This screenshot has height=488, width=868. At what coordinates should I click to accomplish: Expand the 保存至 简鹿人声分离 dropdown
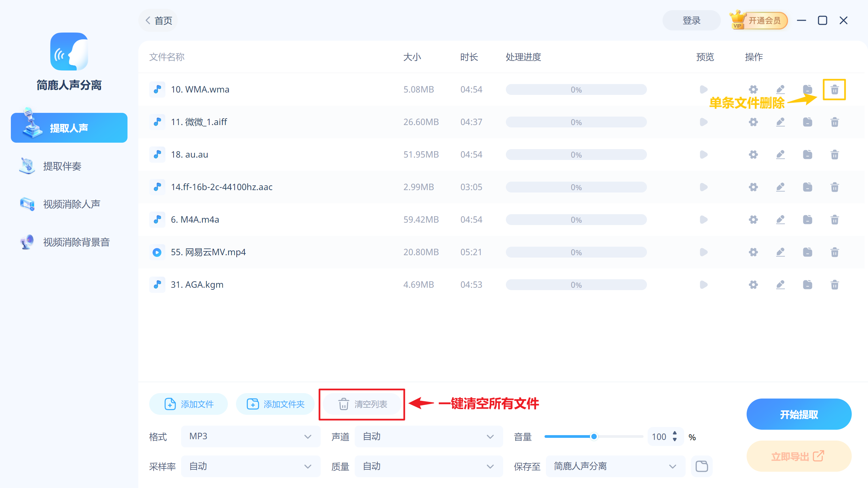point(615,466)
